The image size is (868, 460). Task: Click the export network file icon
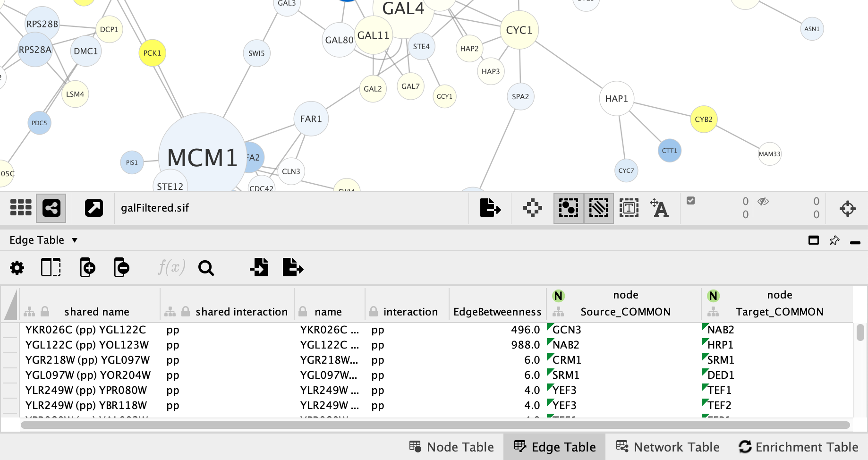(x=490, y=208)
